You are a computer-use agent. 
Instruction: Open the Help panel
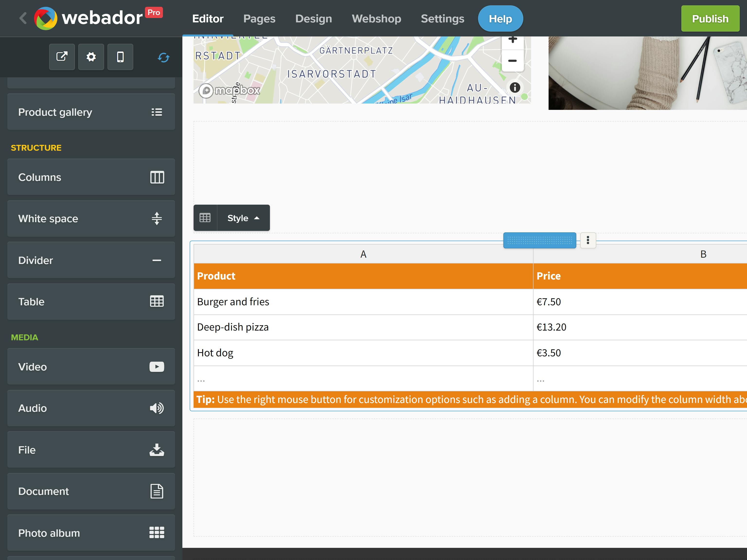(x=500, y=18)
